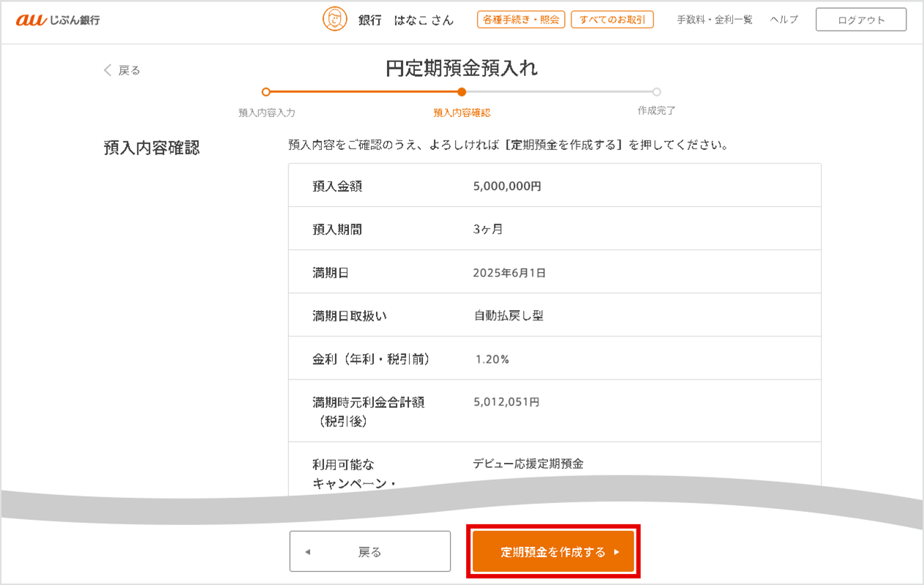The width and height of the screenshot is (924, 585).
Task: Click the user avatar icon
Action: 335,20
